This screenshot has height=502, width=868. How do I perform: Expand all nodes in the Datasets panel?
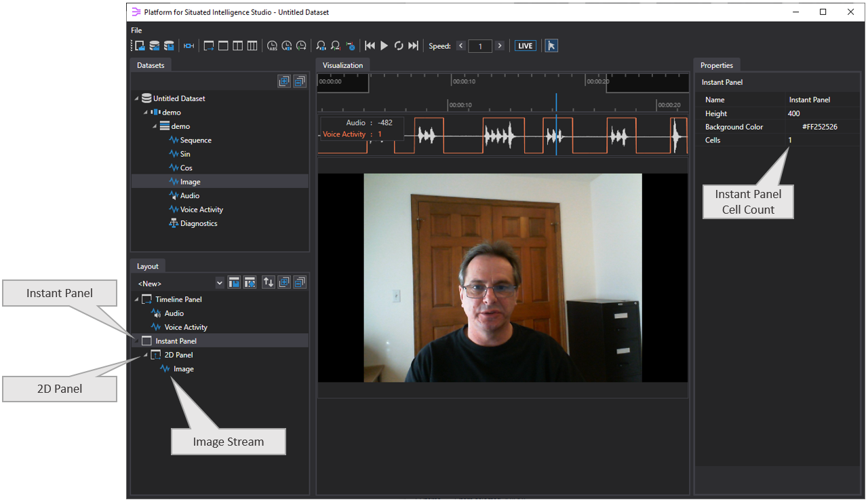pos(284,81)
